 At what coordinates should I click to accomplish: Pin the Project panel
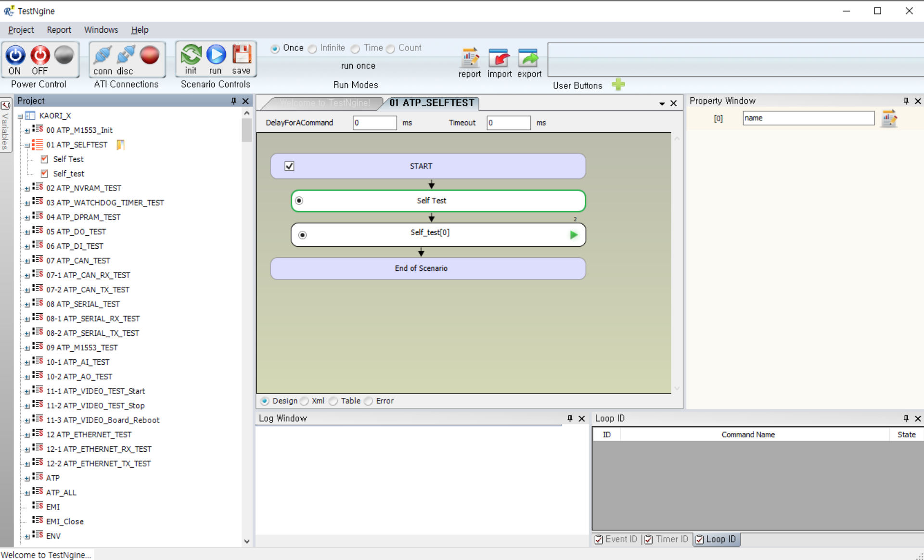click(234, 101)
